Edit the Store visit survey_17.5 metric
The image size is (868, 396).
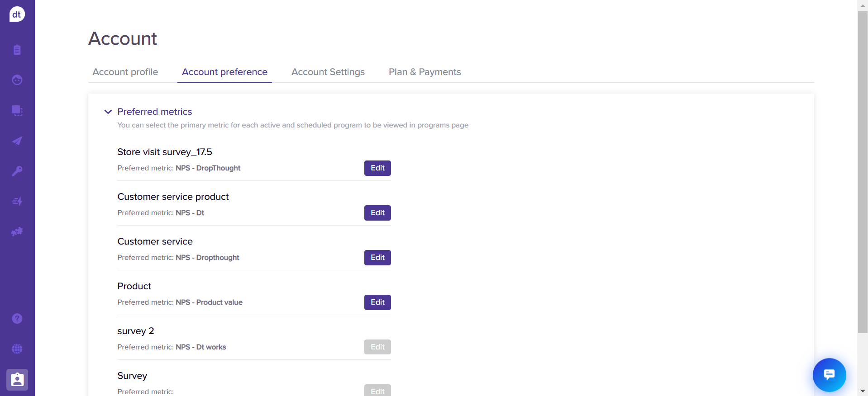(377, 168)
